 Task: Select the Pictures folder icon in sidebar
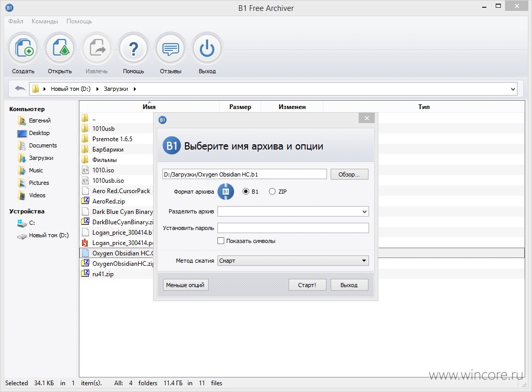coord(21,183)
